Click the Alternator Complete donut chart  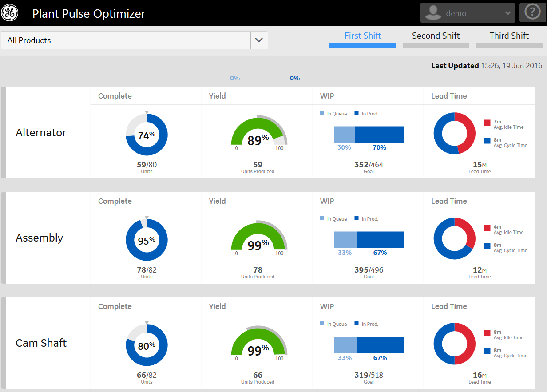coord(147,134)
